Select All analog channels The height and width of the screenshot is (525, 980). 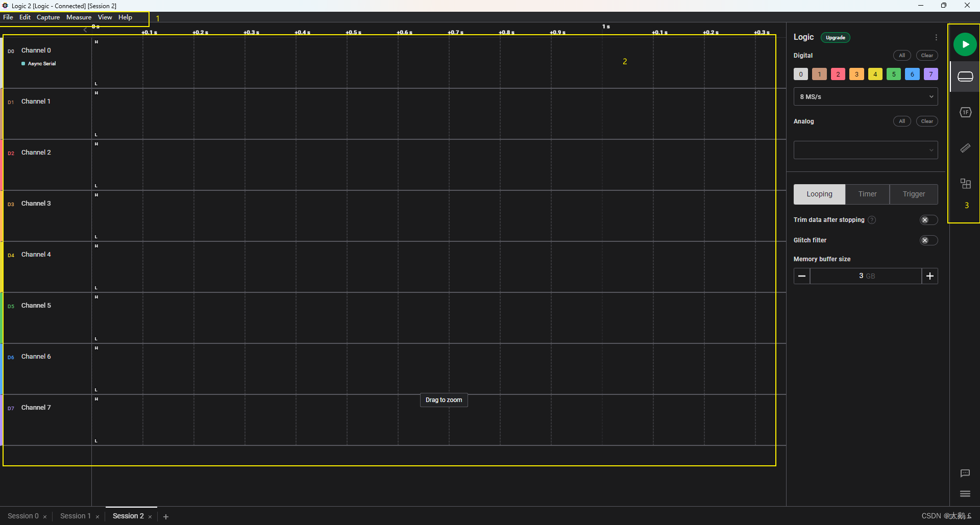[902, 121]
